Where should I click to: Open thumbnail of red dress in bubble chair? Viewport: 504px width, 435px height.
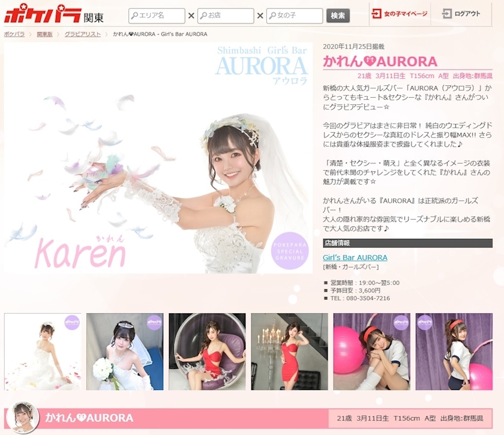click(207, 352)
